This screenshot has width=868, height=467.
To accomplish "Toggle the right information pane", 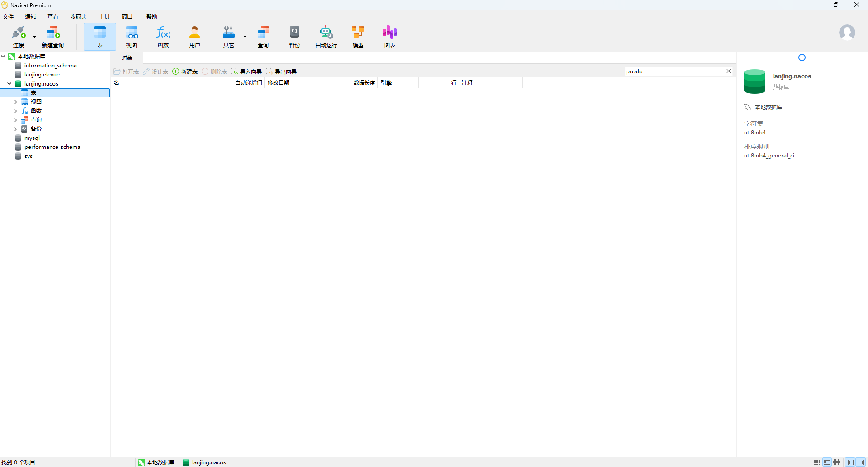I will pyautogui.click(x=861, y=462).
